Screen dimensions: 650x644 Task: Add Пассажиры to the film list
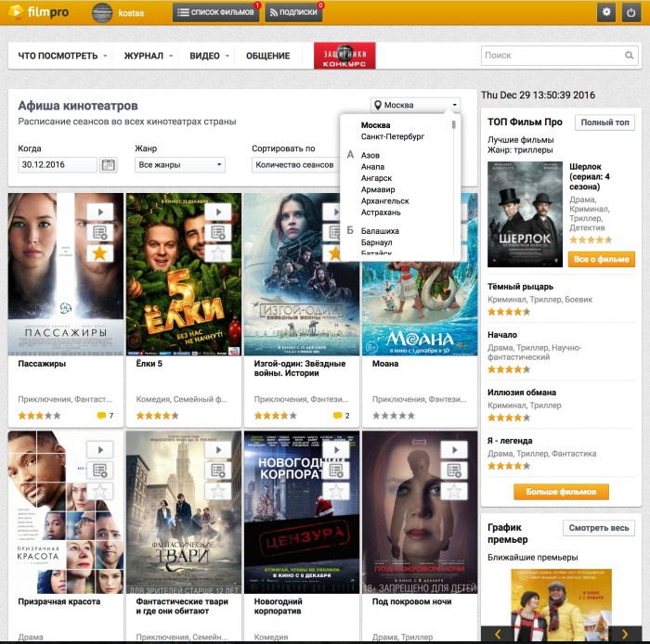point(100,233)
